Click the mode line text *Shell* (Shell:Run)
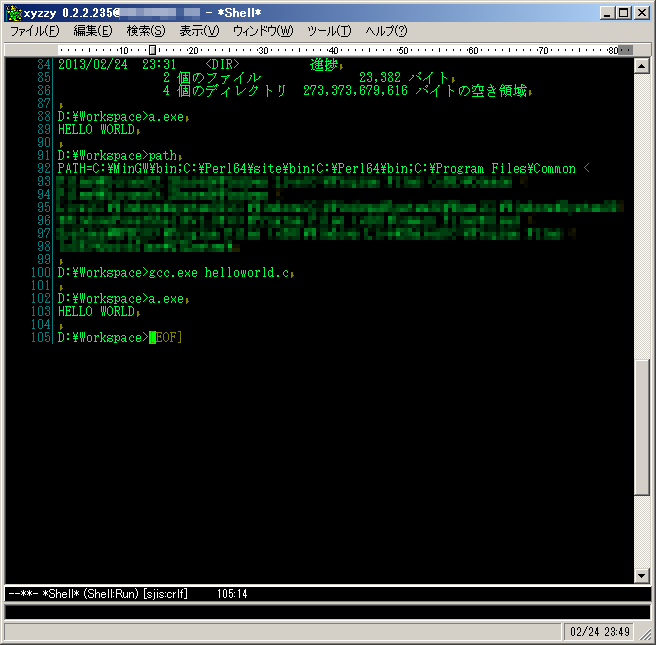 click(x=90, y=594)
